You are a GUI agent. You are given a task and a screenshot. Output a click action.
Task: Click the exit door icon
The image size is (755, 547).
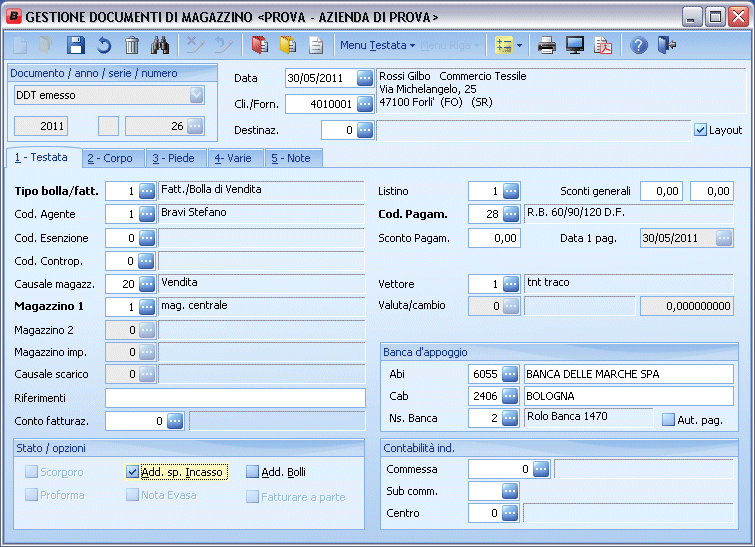pos(667,45)
